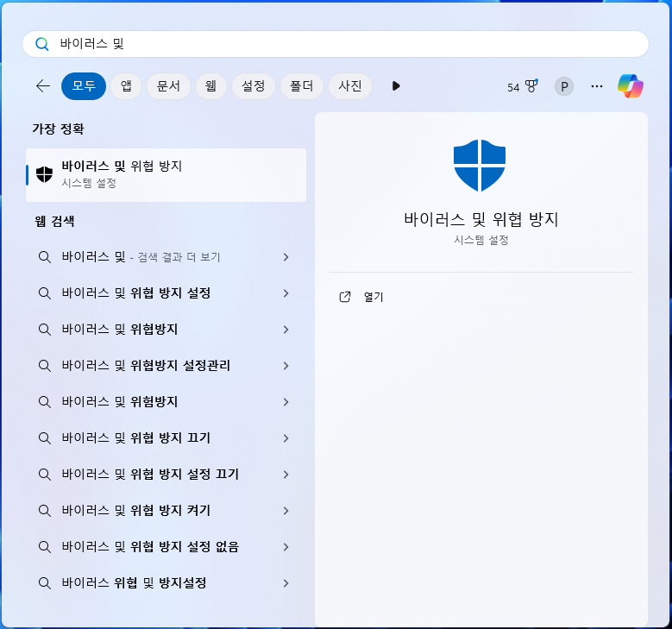Click preview title 바이러스 및 위협 방지
The width and height of the screenshot is (672, 629).
point(480,219)
